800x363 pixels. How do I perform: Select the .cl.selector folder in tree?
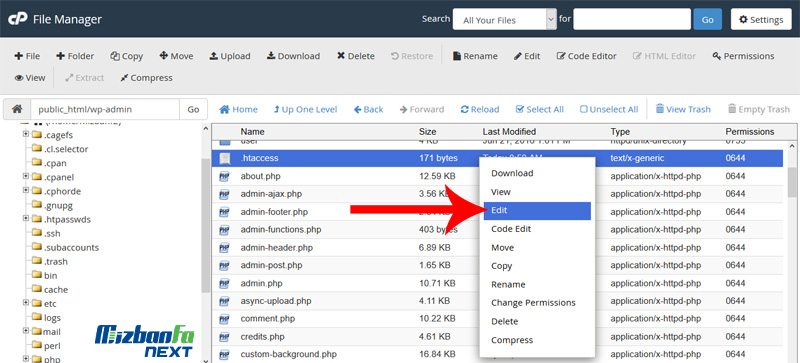(x=66, y=149)
